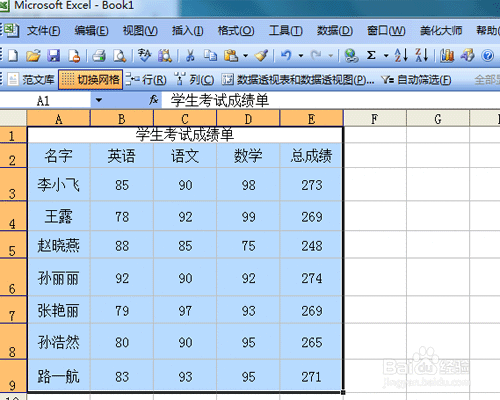Select the cell containing 李小飞

coord(59,184)
